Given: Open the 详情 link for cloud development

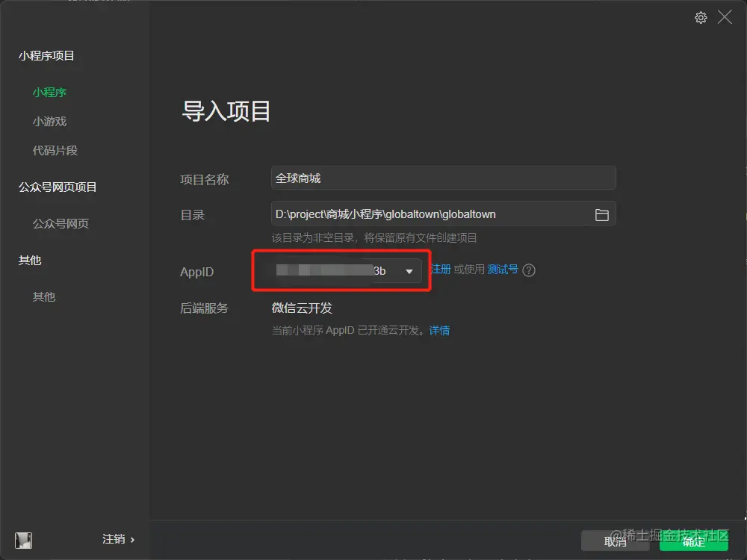Looking at the screenshot, I should coord(439,331).
